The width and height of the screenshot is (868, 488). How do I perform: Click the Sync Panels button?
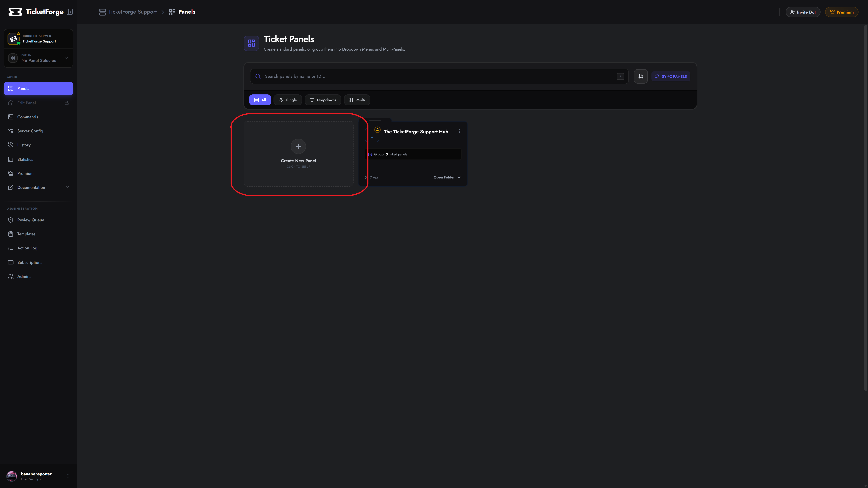point(671,77)
